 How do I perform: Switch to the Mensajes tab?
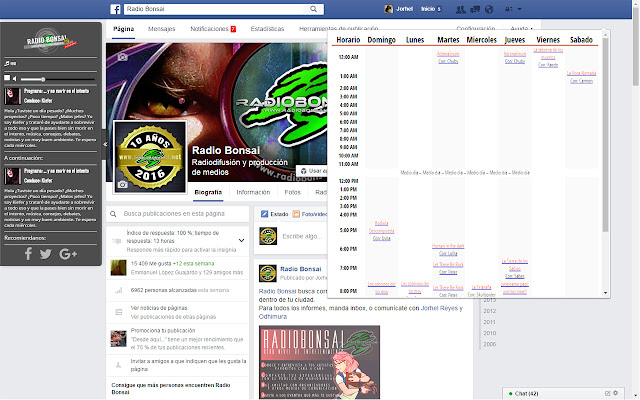click(161, 29)
